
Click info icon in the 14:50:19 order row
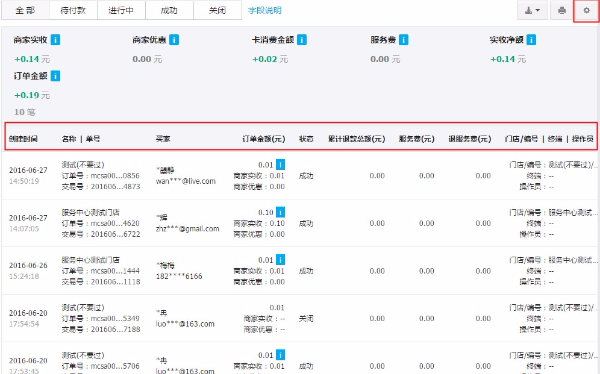point(280,165)
